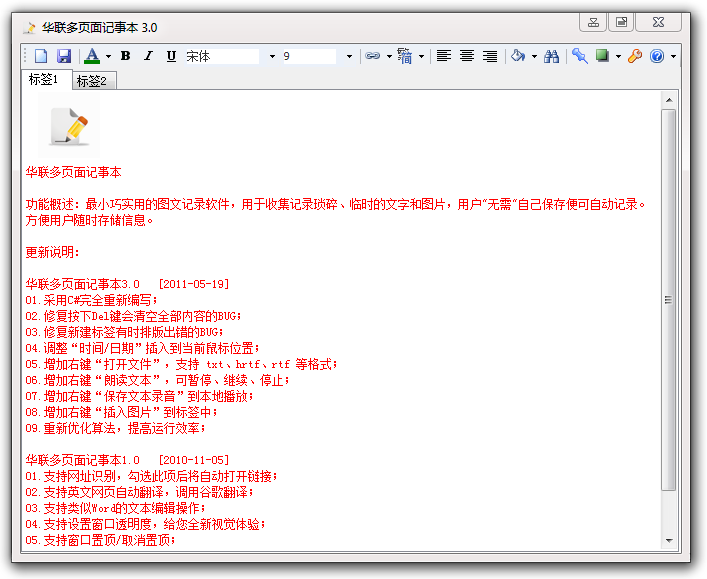Image resolution: width=707 pixels, height=579 pixels.
Task: Click the notepad pencil image in document
Action: (69, 127)
